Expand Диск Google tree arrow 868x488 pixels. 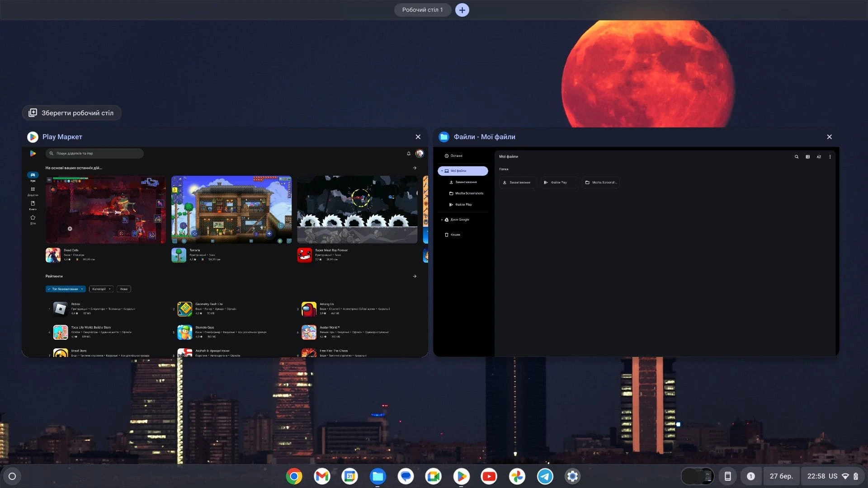pyautogui.click(x=442, y=220)
